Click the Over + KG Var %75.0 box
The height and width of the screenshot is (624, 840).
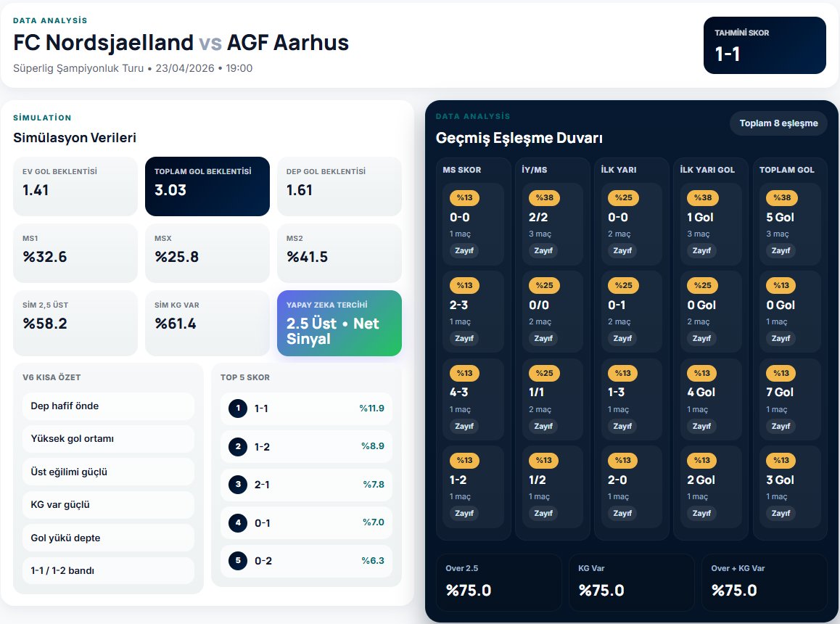pos(765,582)
